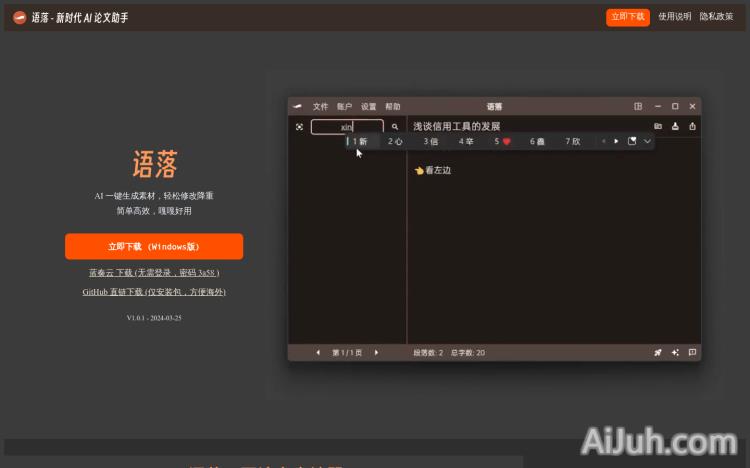The image size is (750, 468).
Task: Select IME candidate 5, the red heart
Action: click(x=503, y=142)
